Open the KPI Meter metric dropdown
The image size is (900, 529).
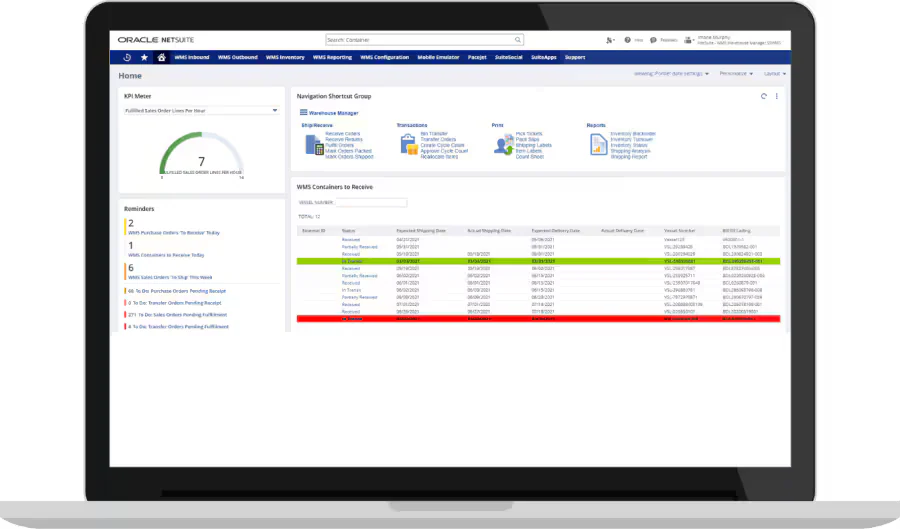pyautogui.click(x=201, y=110)
